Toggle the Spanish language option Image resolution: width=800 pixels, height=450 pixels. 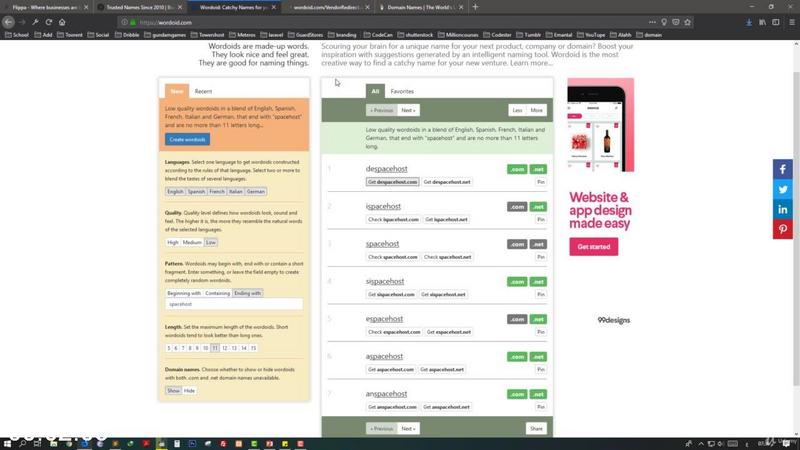(196, 192)
